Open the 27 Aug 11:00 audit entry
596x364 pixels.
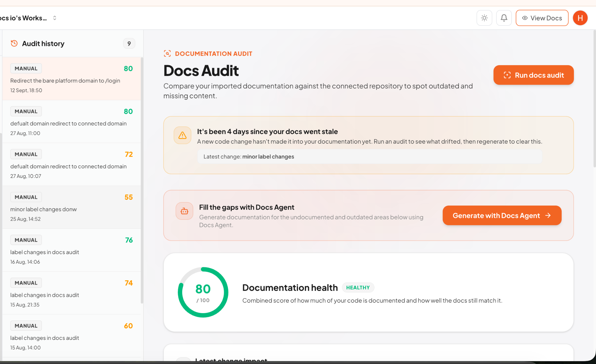72,122
